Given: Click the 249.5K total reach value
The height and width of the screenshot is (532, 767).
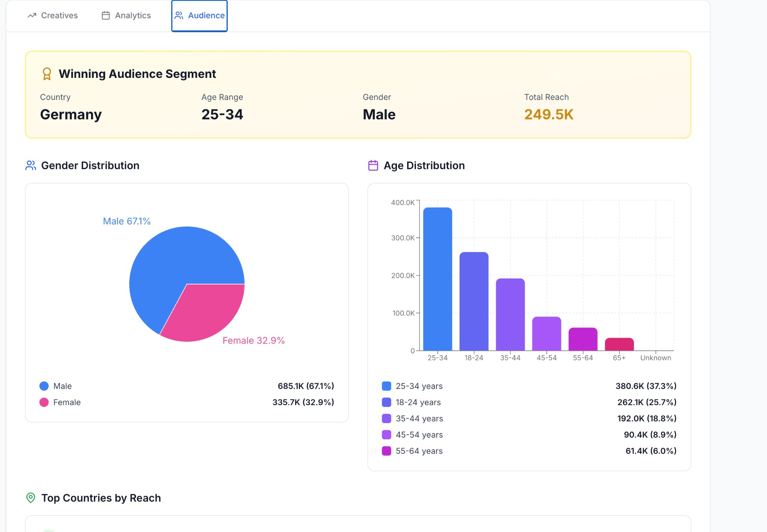Looking at the screenshot, I should coord(549,115).
